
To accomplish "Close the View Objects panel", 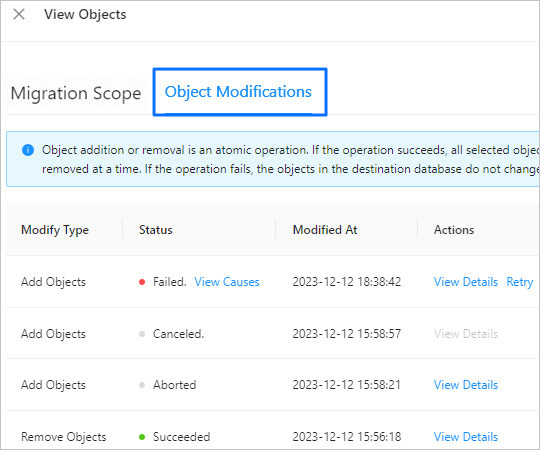I will (19, 14).
